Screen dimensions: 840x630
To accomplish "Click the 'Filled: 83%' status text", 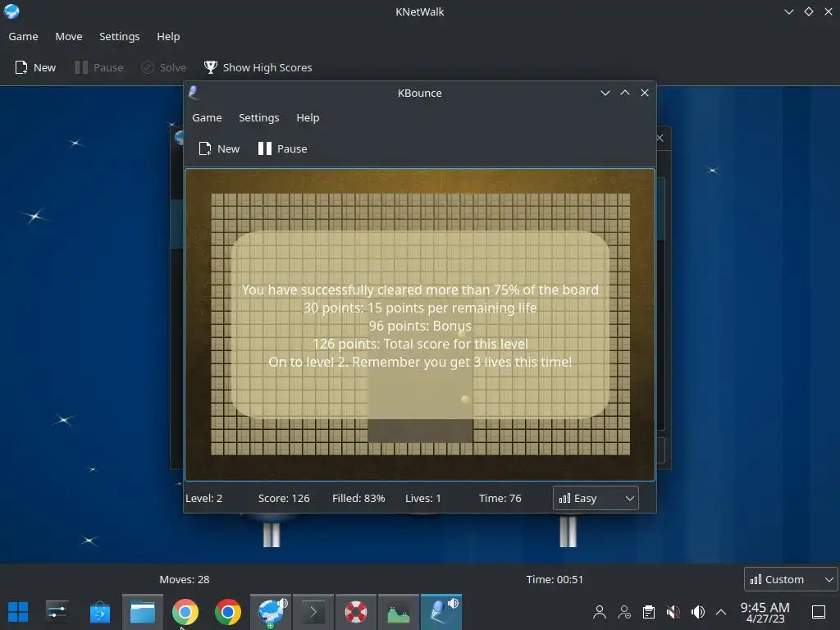I will [x=358, y=498].
